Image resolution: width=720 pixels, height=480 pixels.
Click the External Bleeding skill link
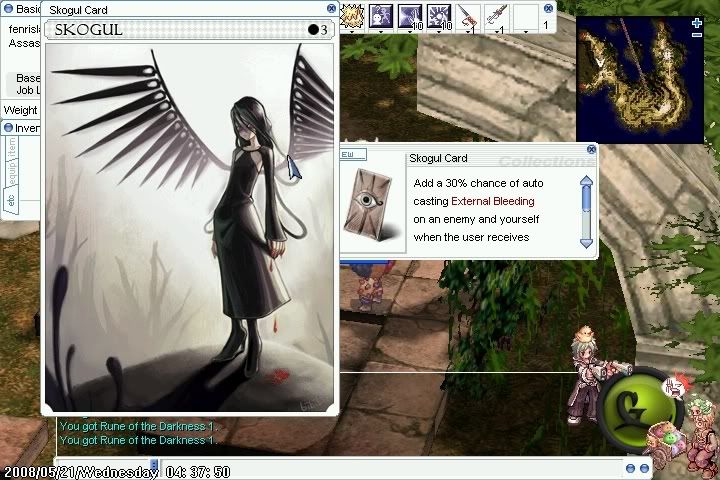(493, 201)
